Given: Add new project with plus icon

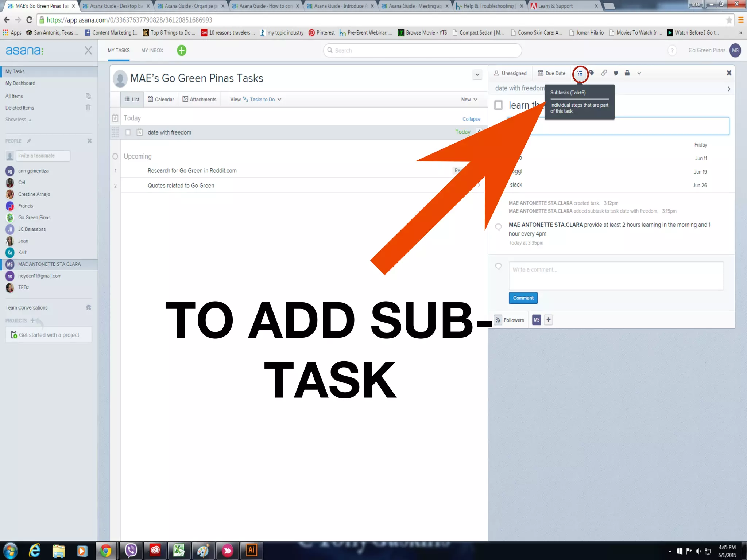Looking at the screenshot, I should tap(32, 320).
